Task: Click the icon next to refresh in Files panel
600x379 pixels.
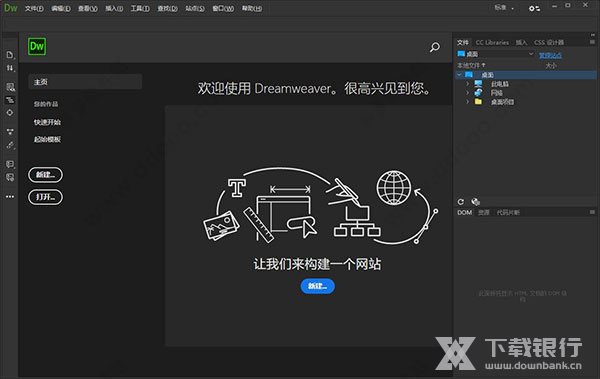Action: 475,202
